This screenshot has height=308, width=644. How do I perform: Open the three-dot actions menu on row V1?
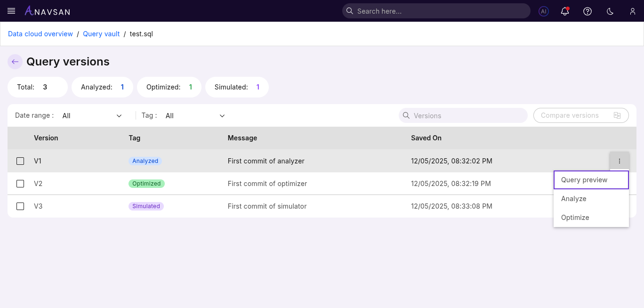click(620, 161)
